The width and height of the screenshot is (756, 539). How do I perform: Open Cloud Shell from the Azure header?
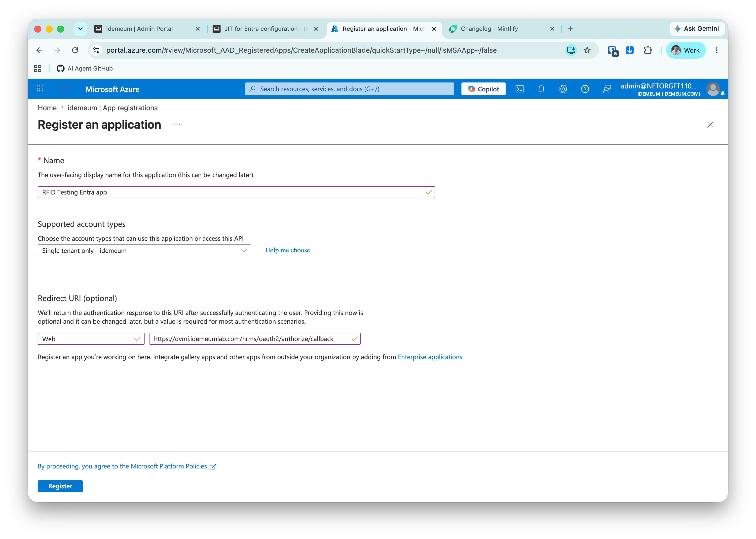[x=519, y=89]
